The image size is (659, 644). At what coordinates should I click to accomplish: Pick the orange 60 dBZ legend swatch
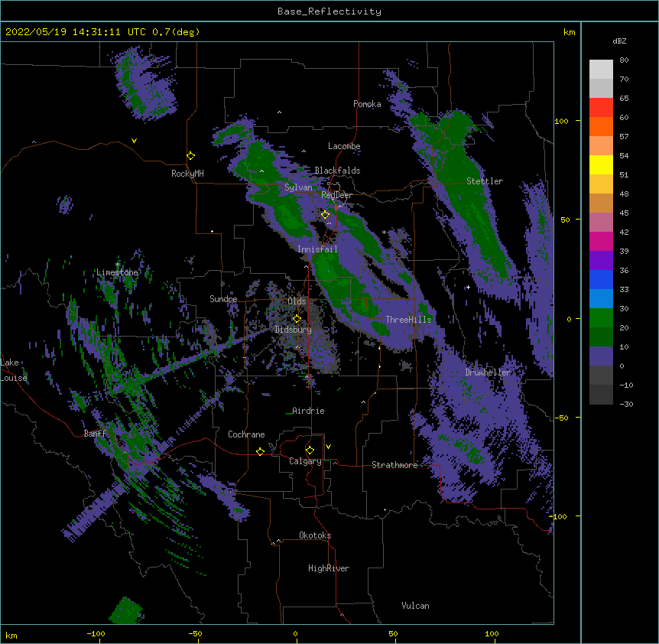click(x=601, y=126)
